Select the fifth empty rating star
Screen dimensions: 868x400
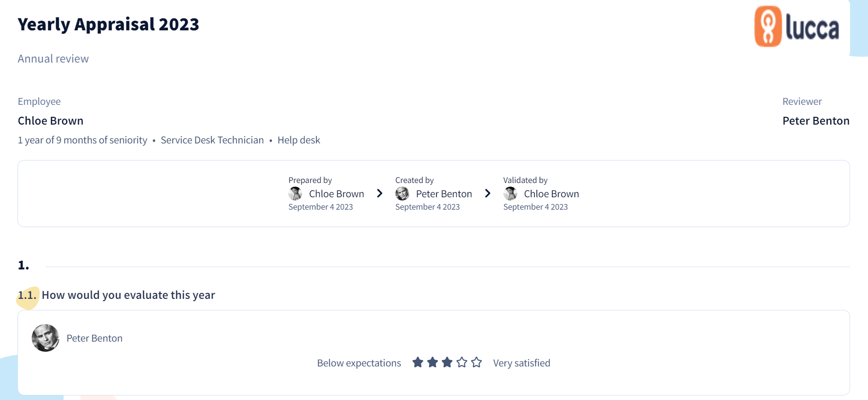coord(477,362)
